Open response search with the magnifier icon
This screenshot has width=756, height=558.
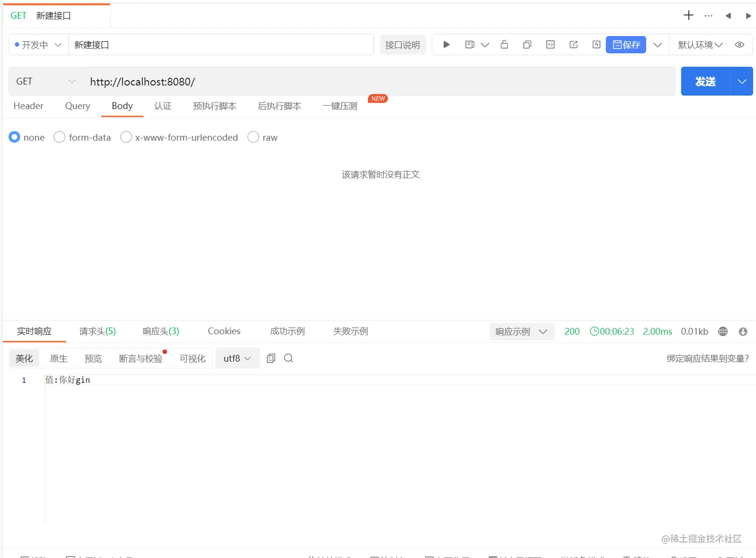(x=288, y=358)
